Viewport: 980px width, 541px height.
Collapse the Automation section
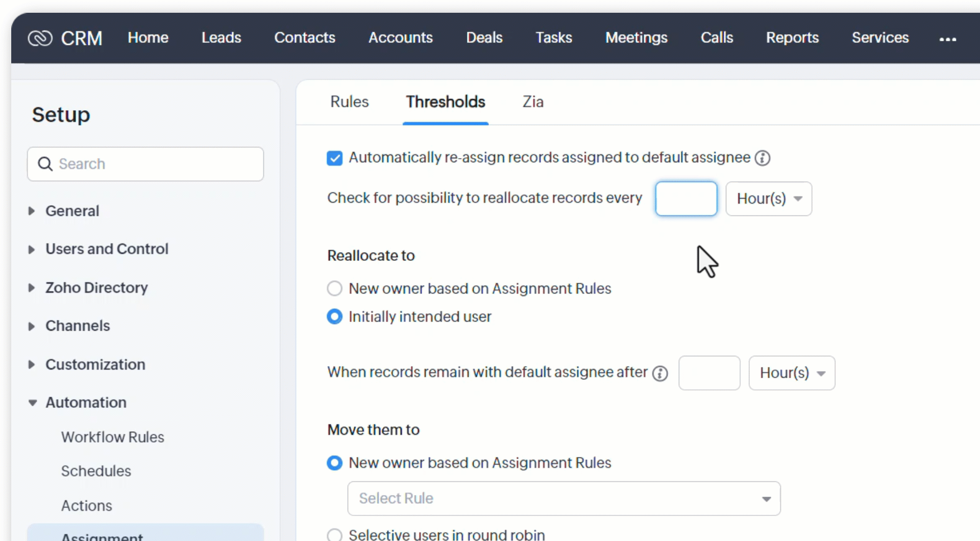[33, 403]
